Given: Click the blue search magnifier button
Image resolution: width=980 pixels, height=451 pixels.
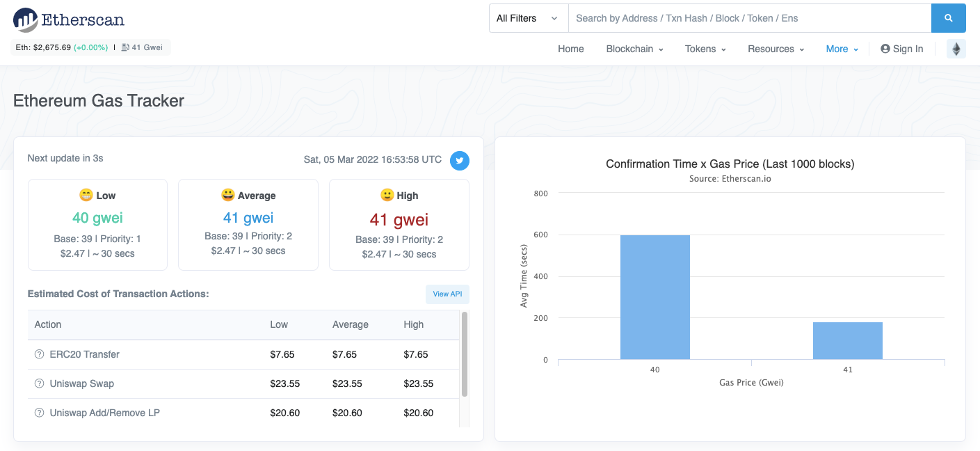Looking at the screenshot, I should [948, 18].
